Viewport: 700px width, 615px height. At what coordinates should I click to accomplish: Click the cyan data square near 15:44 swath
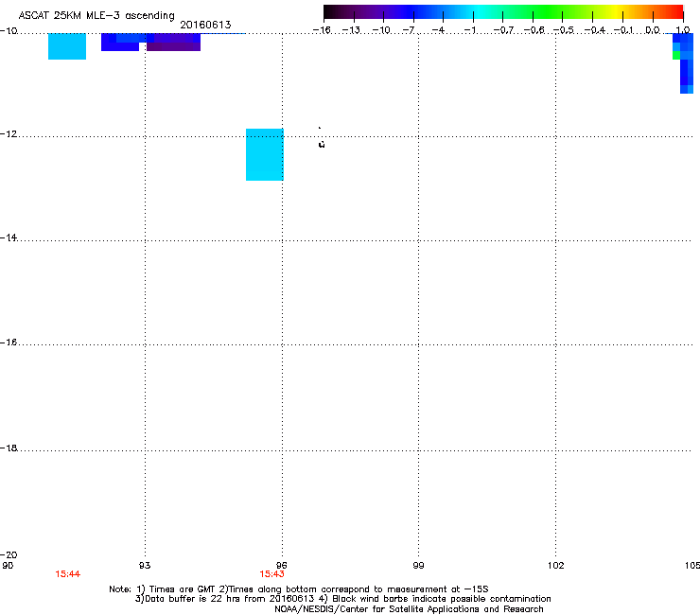pos(67,46)
